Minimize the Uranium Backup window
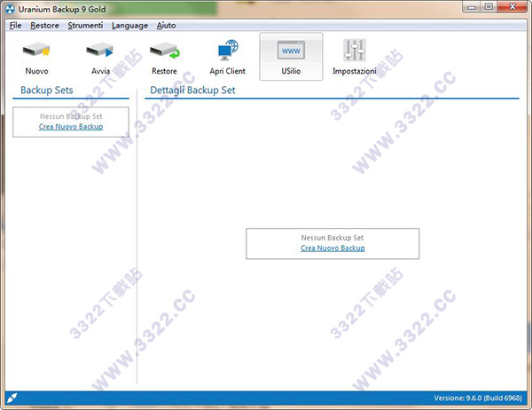The height and width of the screenshot is (410, 532). click(472, 7)
